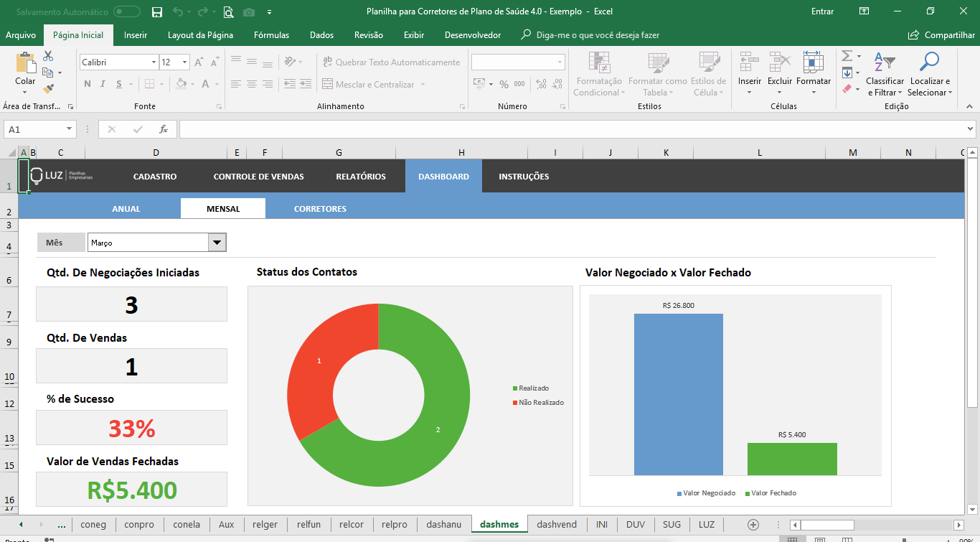
Task: Click the CONTROLE DE VENDAS navigation button
Action: coord(258,177)
